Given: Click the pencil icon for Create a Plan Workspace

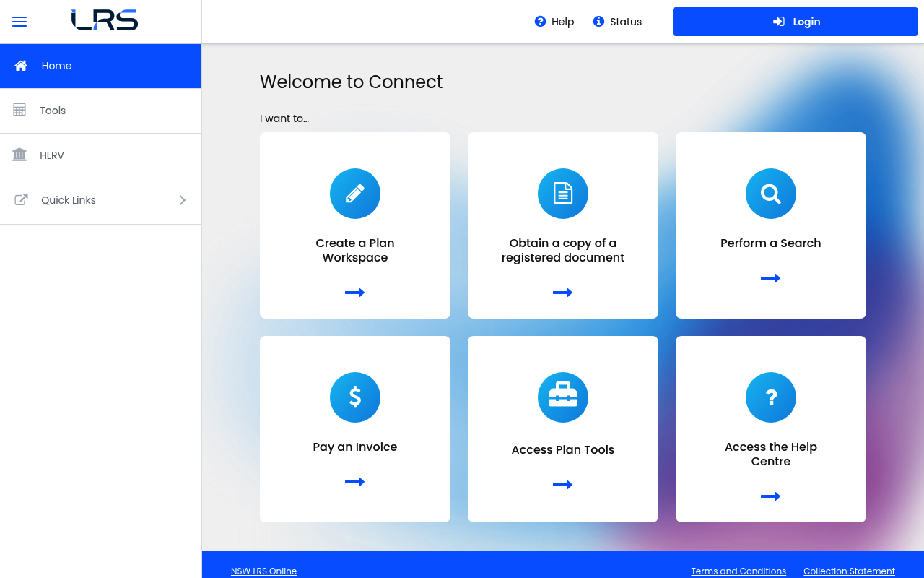Looking at the screenshot, I should 355,194.
